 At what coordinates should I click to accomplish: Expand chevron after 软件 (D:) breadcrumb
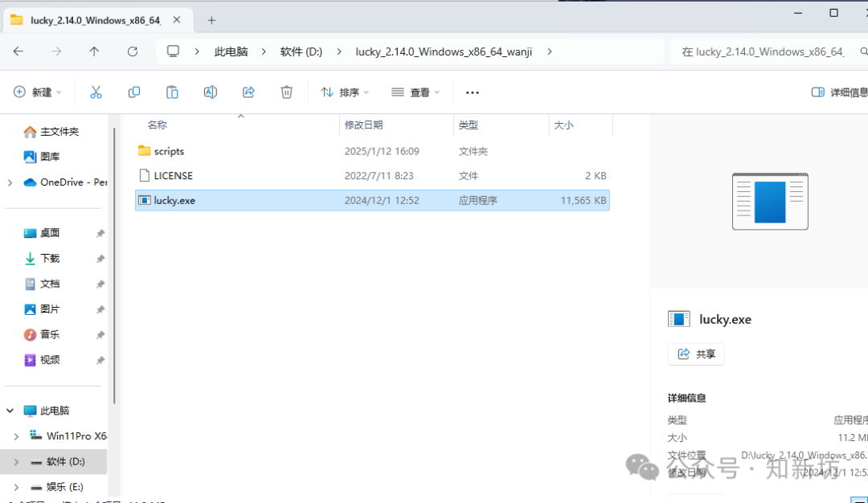pyautogui.click(x=339, y=51)
